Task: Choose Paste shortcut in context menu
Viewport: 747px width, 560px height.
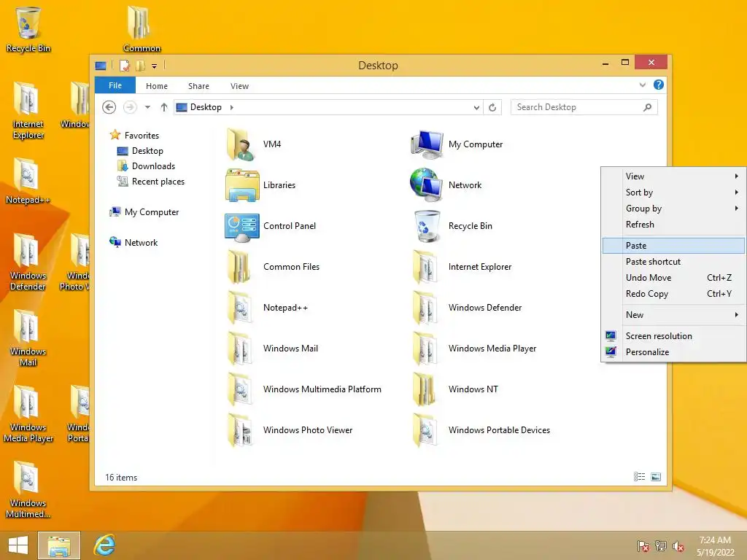Action: [x=673, y=262]
